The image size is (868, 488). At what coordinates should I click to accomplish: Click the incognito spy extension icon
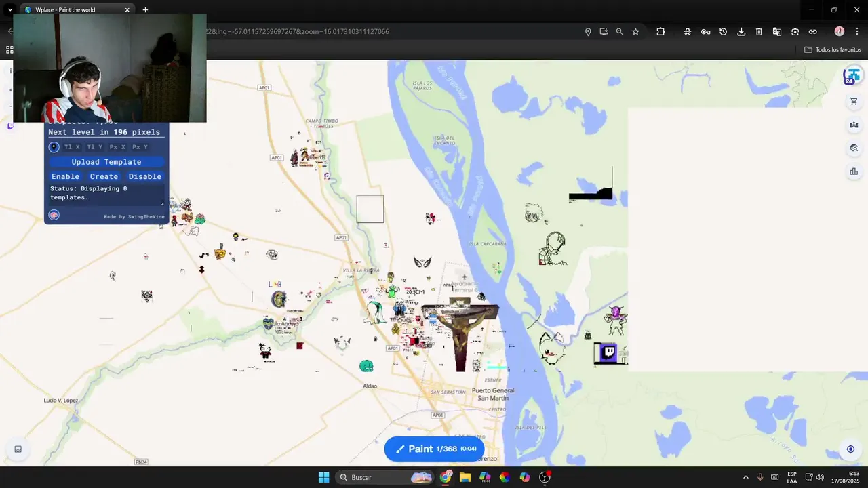[x=688, y=31]
